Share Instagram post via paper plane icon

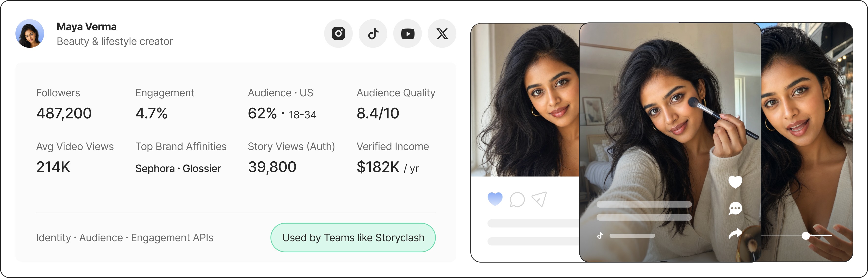click(539, 199)
